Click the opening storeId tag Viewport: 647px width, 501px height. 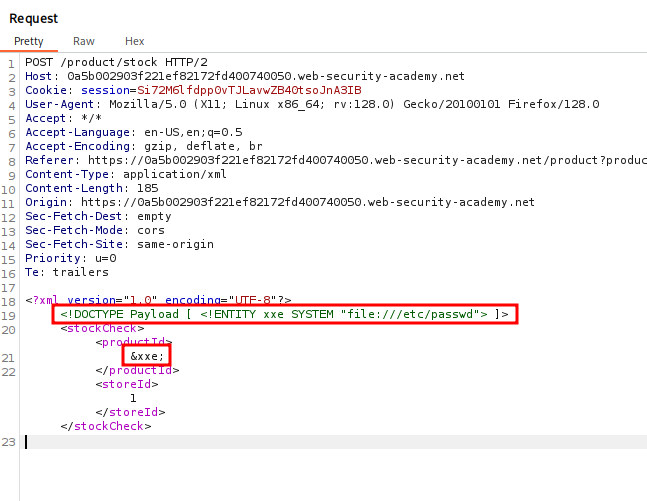tap(127, 385)
